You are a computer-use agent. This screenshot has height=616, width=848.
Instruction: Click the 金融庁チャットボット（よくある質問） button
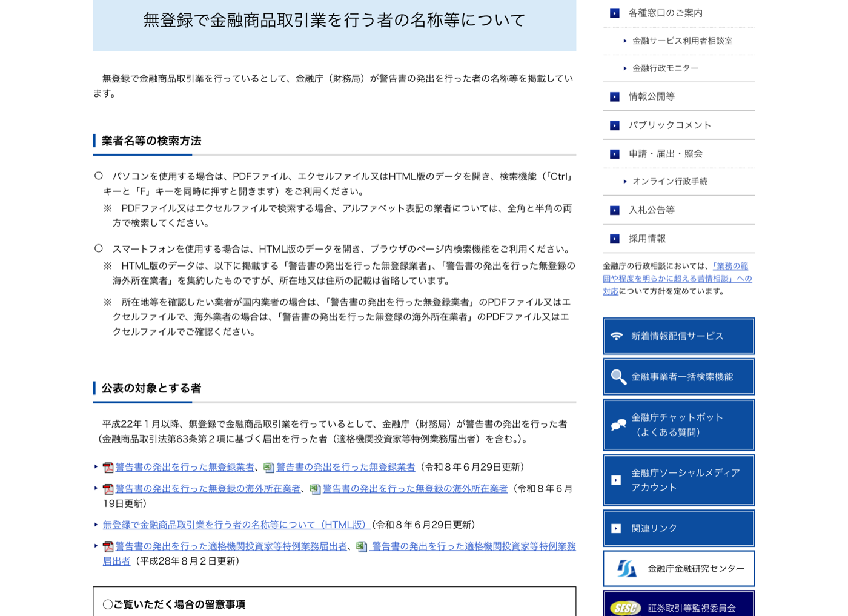pos(678,425)
